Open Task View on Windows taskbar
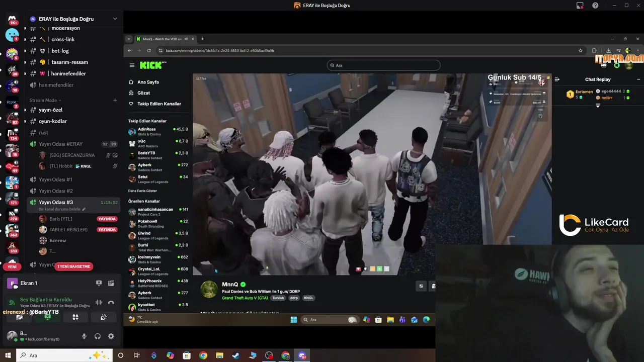This screenshot has height=362, width=644. pos(136,355)
